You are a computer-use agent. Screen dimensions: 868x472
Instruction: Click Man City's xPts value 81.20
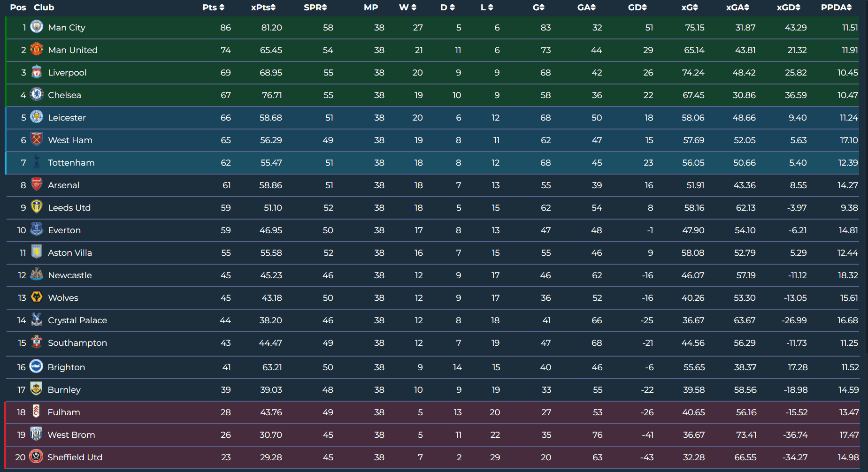272,28
